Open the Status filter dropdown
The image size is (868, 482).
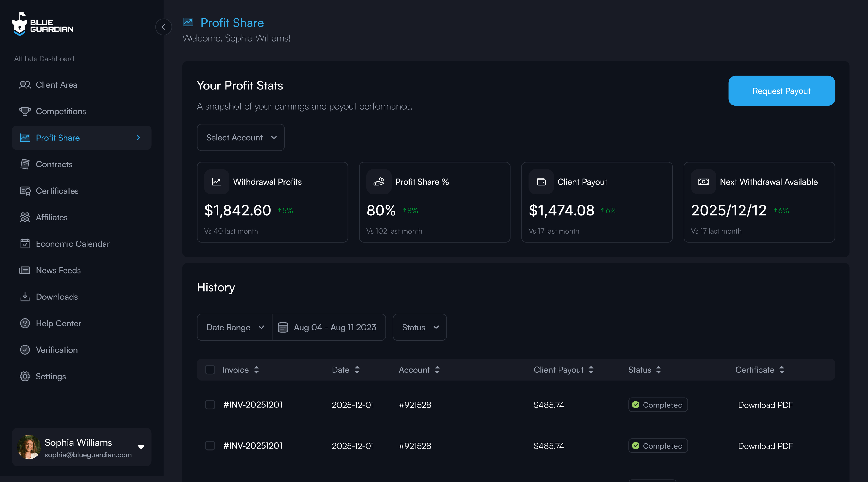(420, 327)
